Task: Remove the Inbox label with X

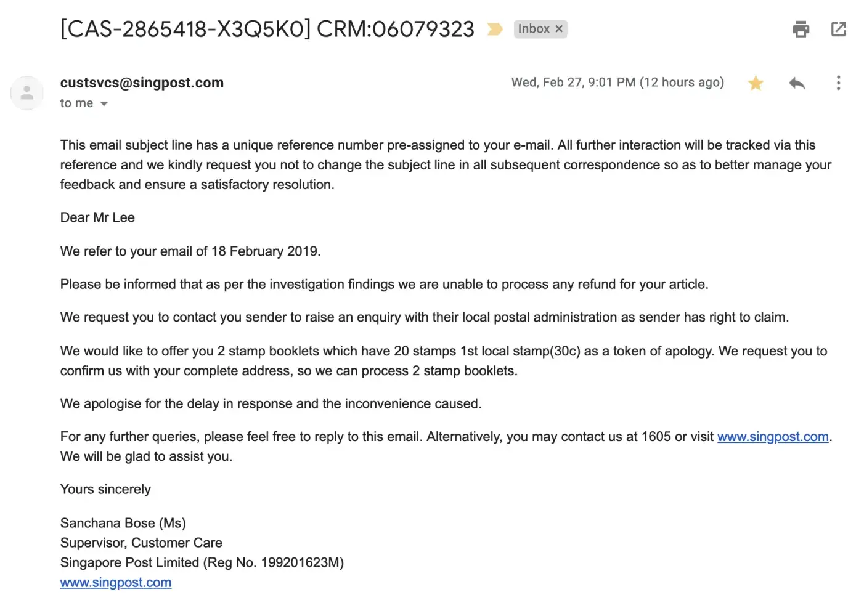Action: [559, 29]
